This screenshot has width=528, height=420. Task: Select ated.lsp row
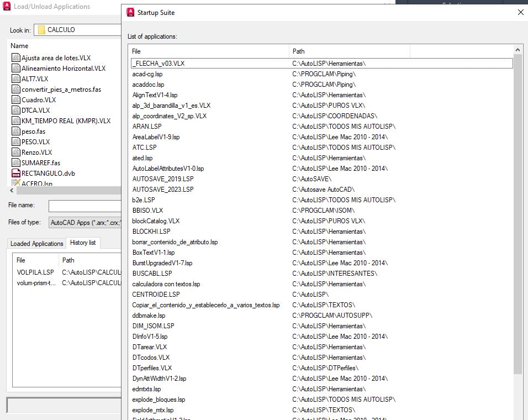coord(321,158)
